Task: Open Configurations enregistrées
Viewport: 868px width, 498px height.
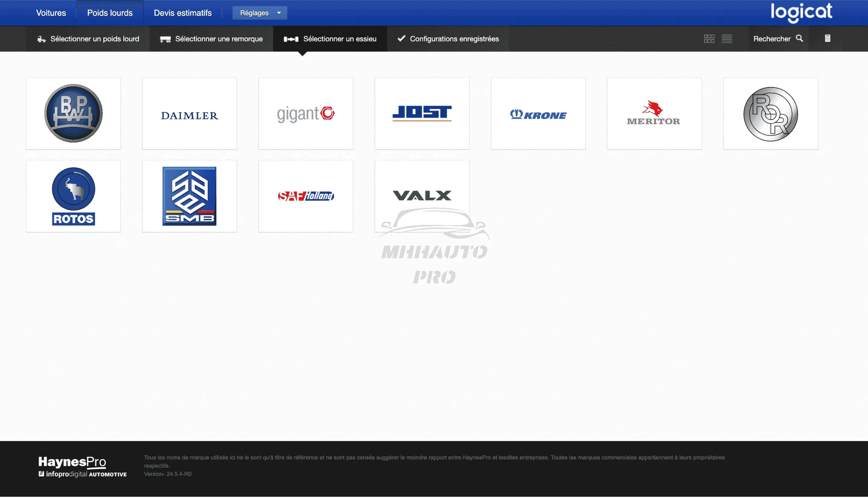Action: pos(448,39)
